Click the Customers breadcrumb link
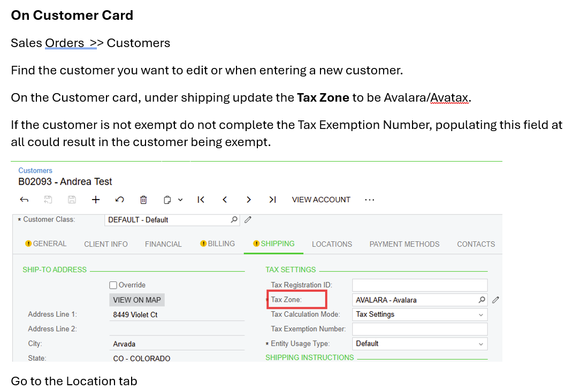Screen dimensions: 588x389 pos(35,170)
